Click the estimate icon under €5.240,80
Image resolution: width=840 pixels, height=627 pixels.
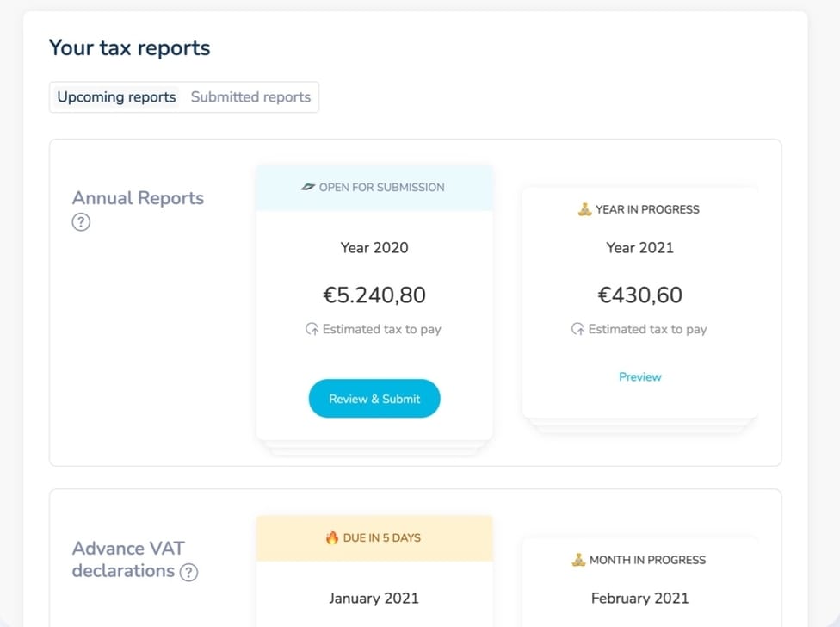[312, 329]
